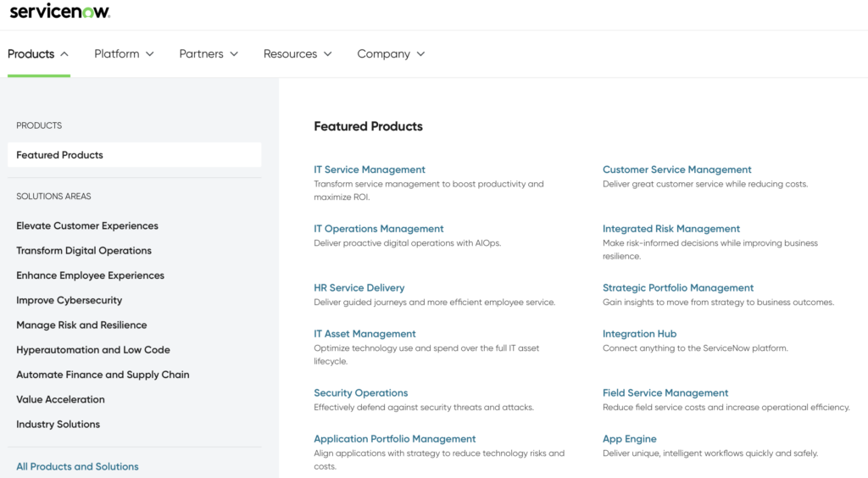Open Security Operations product link

(361, 393)
